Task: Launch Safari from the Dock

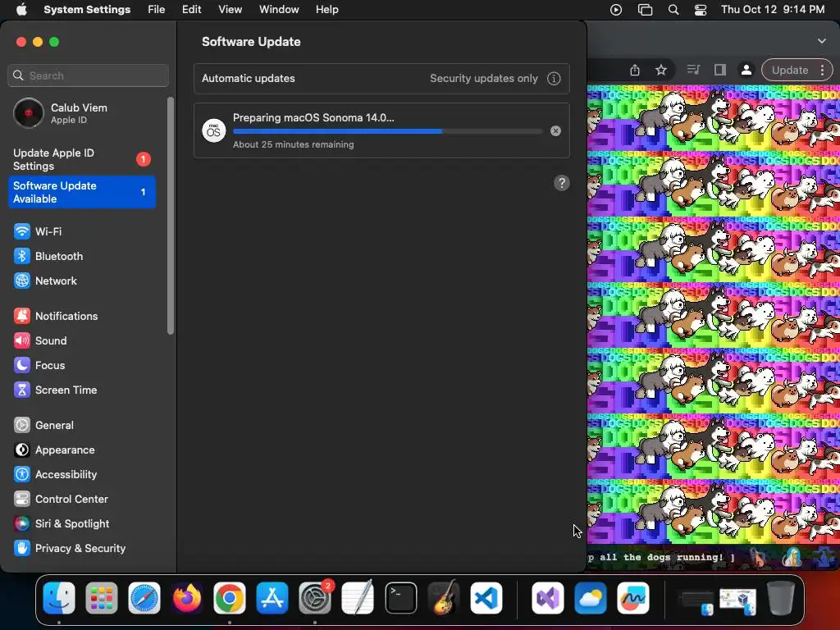Action: (x=144, y=598)
